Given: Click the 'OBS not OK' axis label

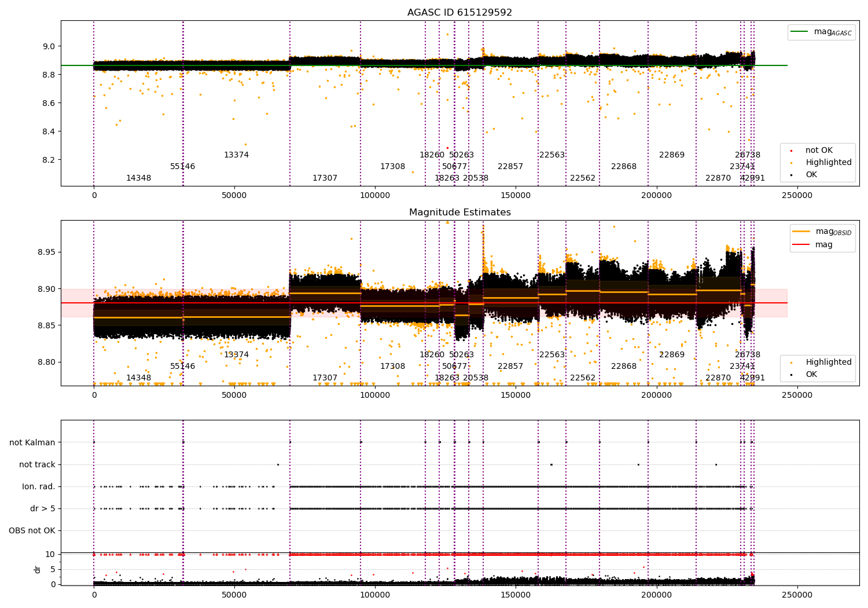Looking at the screenshot, I should coord(32,531).
